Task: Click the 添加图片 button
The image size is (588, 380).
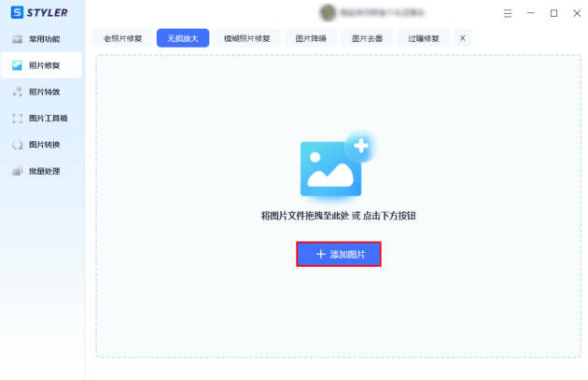Action: point(339,254)
